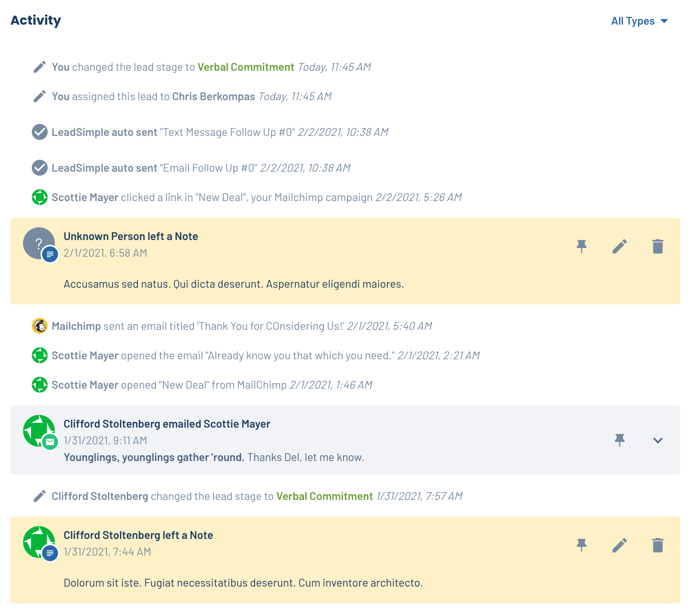
Task: Click pencil icon beside Clifford's stage change
Action: pos(40,496)
